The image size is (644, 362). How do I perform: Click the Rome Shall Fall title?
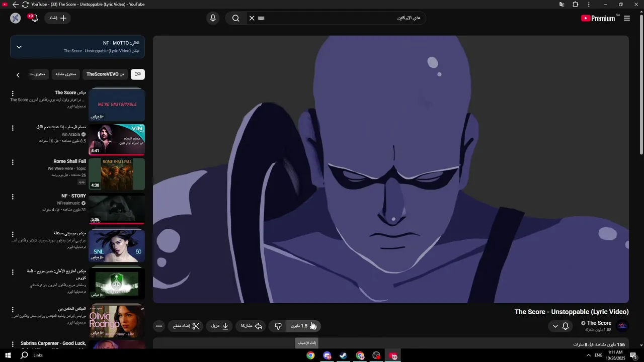coord(69,161)
